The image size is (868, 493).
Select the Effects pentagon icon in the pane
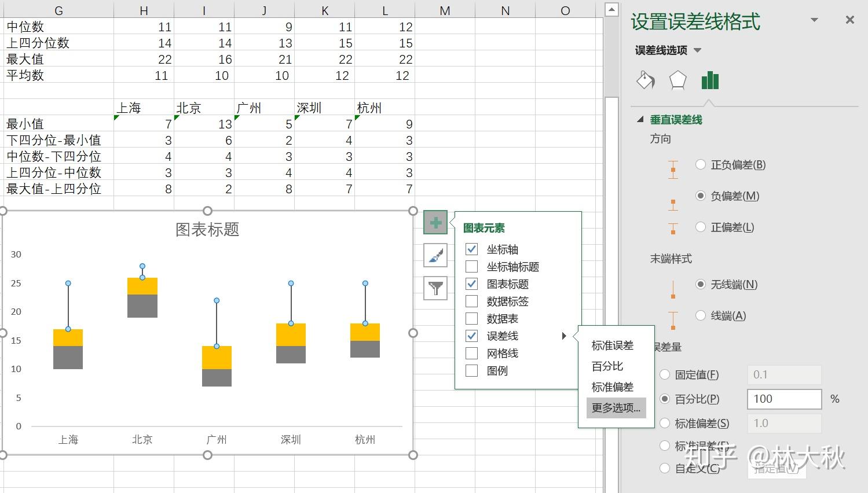point(677,80)
